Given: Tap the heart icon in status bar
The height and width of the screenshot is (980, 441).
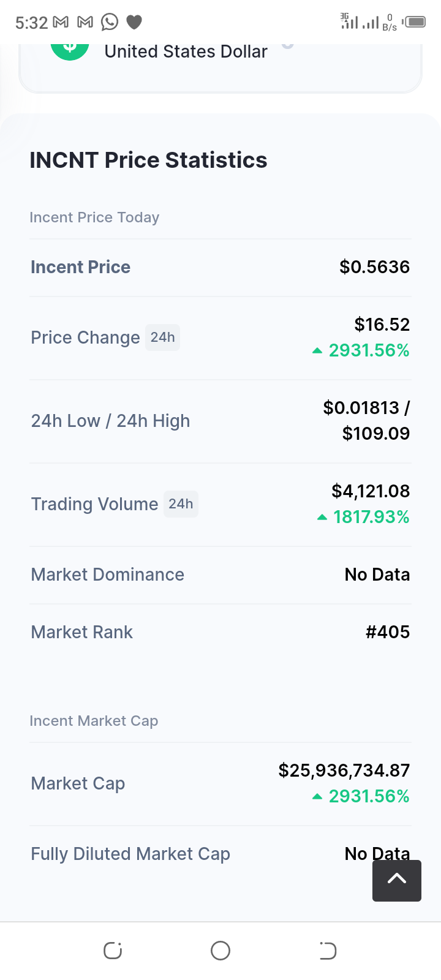Looking at the screenshot, I should (x=134, y=23).
